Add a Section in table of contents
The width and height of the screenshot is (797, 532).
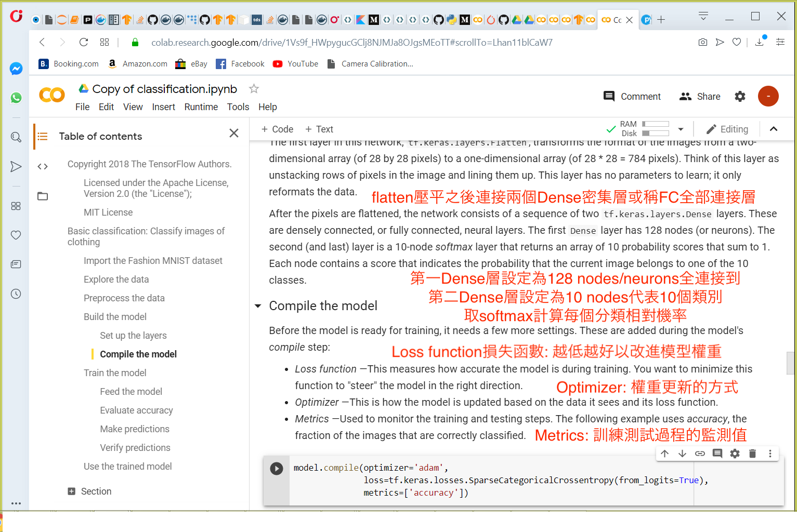[x=89, y=491]
